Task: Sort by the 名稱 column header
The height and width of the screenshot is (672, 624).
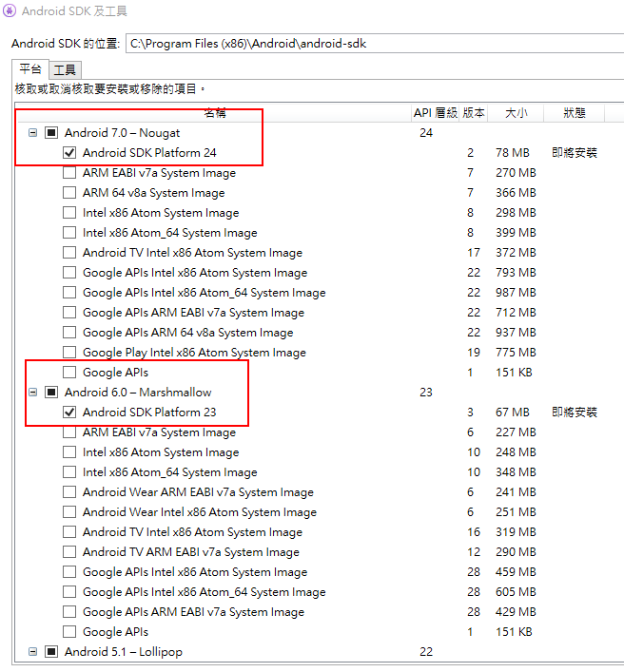Action: [214, 113]
